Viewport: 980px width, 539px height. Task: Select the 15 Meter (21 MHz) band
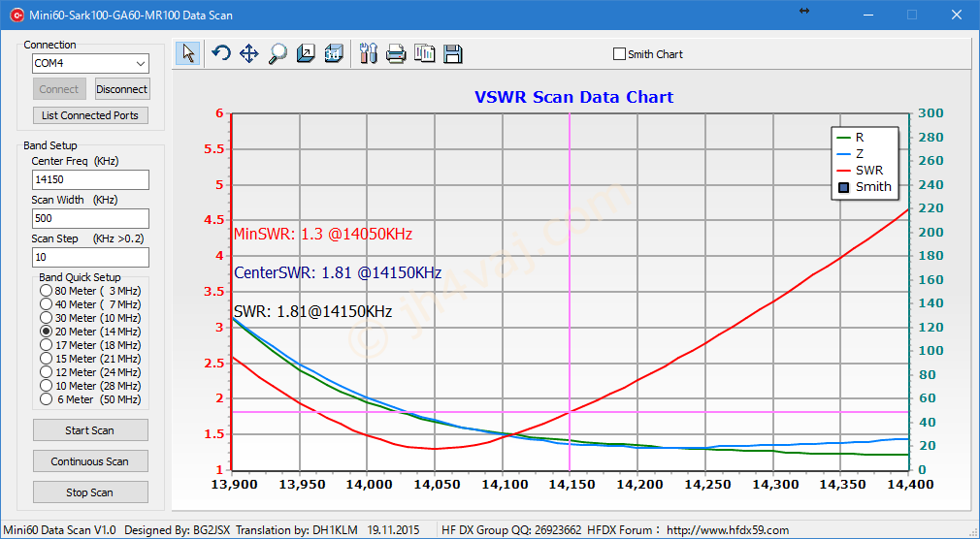89,359
